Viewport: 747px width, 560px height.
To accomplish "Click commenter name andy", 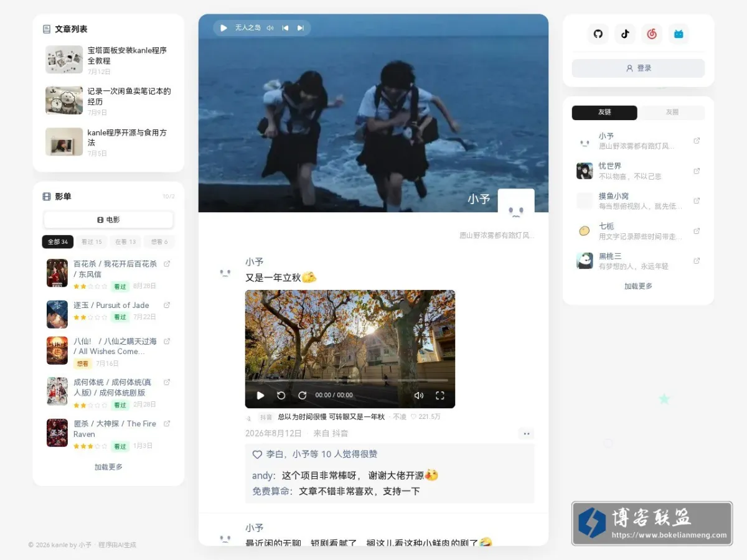I will tap(263, 475).
